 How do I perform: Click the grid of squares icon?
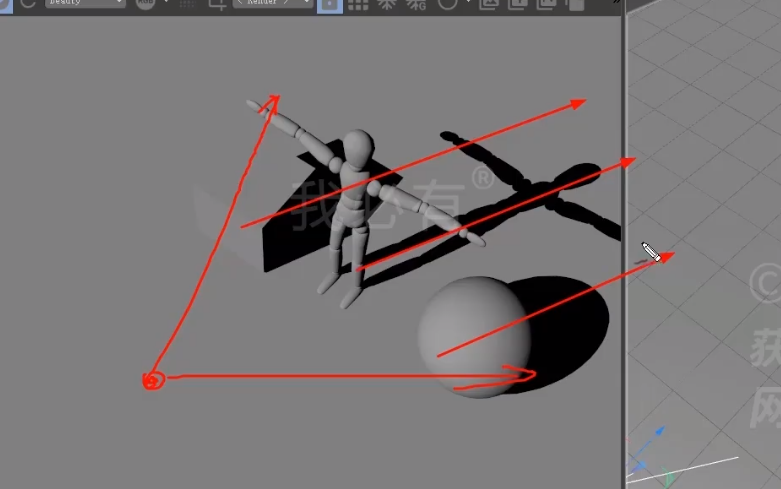[x=358, y=5]
